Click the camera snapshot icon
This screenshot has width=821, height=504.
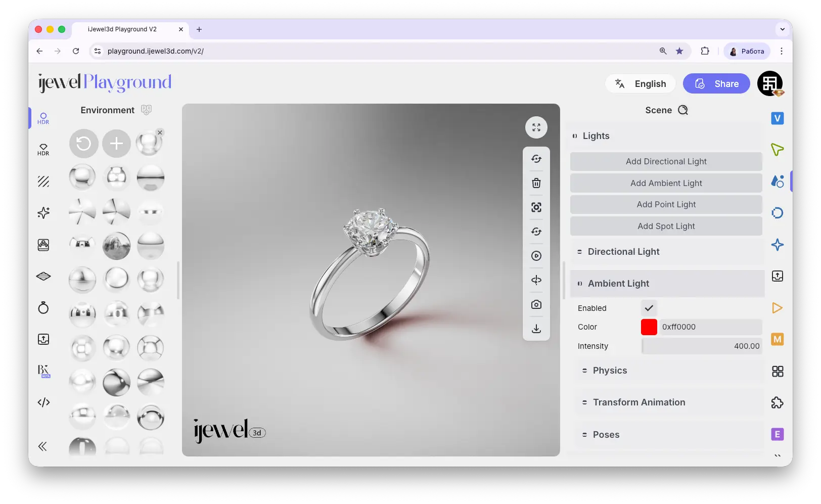536,304
